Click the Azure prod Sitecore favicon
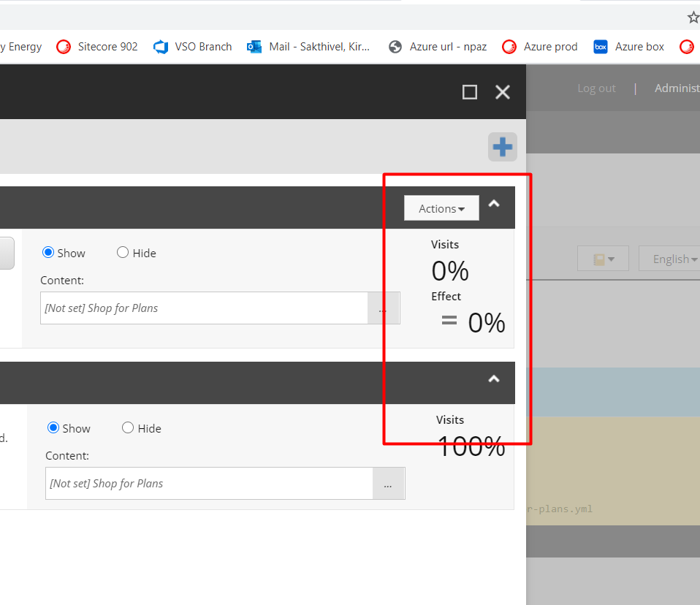 509,47
